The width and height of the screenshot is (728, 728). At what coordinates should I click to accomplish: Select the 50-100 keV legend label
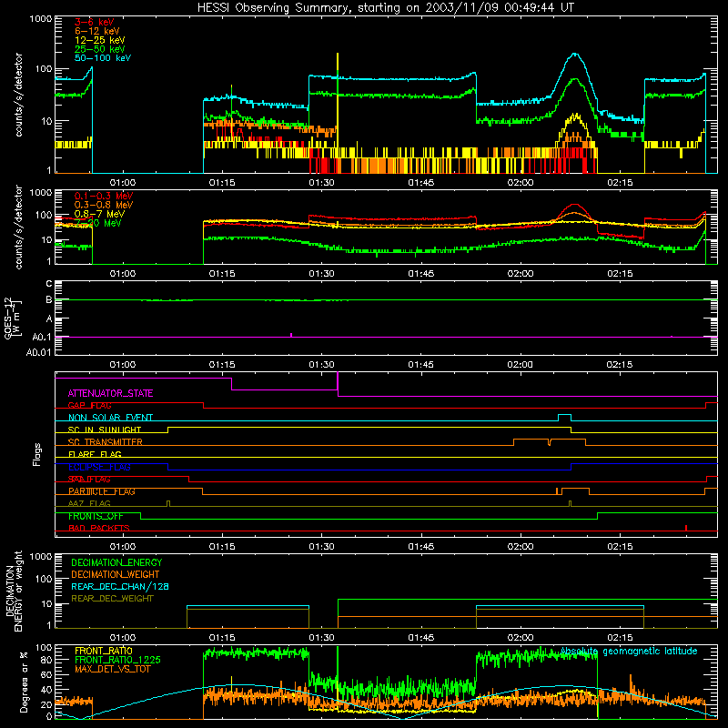pos(103,58)
